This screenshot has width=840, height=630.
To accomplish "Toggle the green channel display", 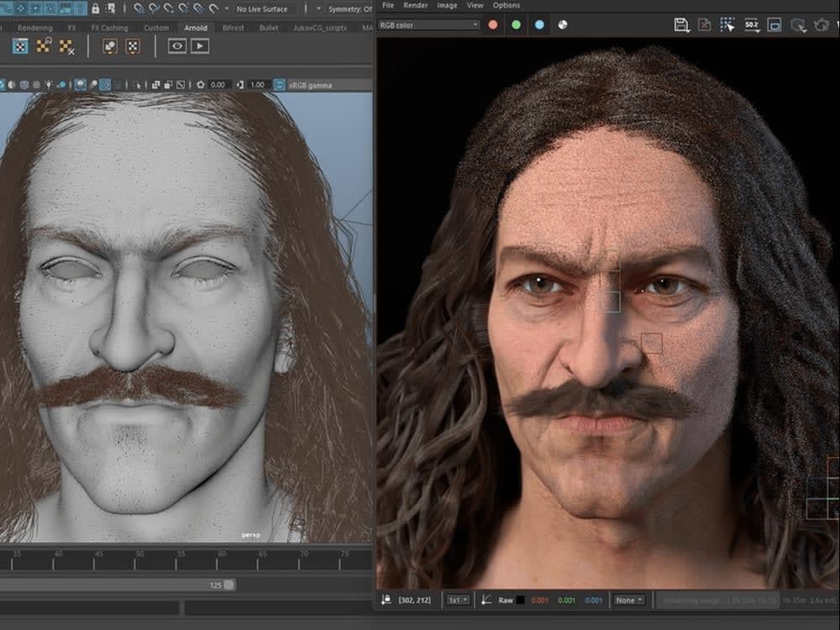I will point(516,24).
